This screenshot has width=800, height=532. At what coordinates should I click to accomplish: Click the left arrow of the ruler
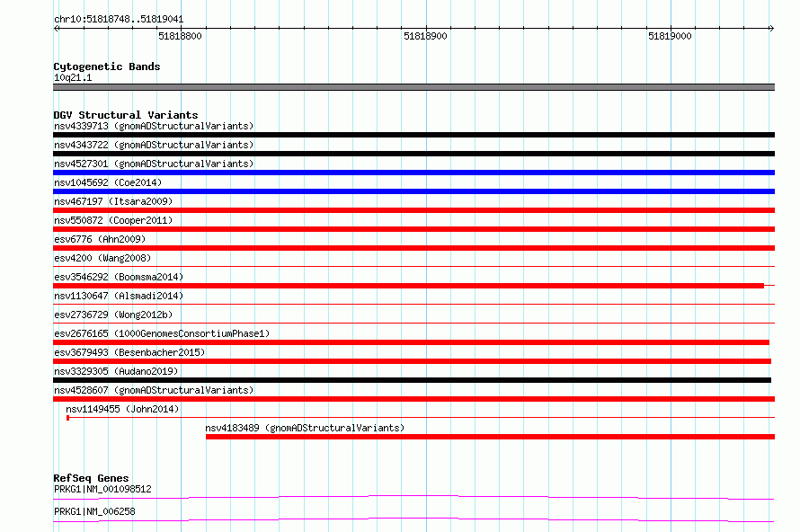tap(56, 28)
